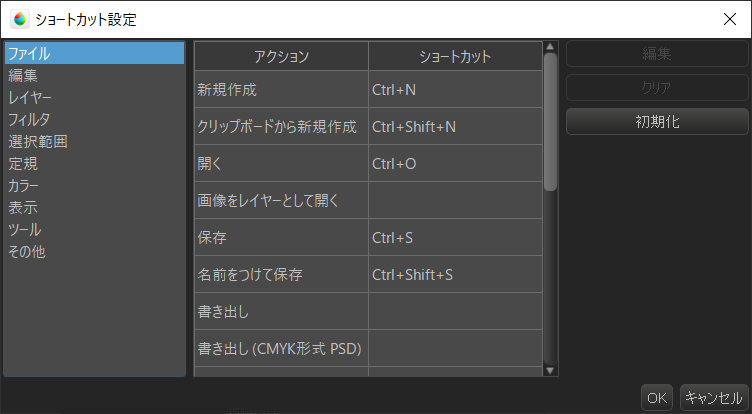Select the 新規作成 action row

(281, 89)
